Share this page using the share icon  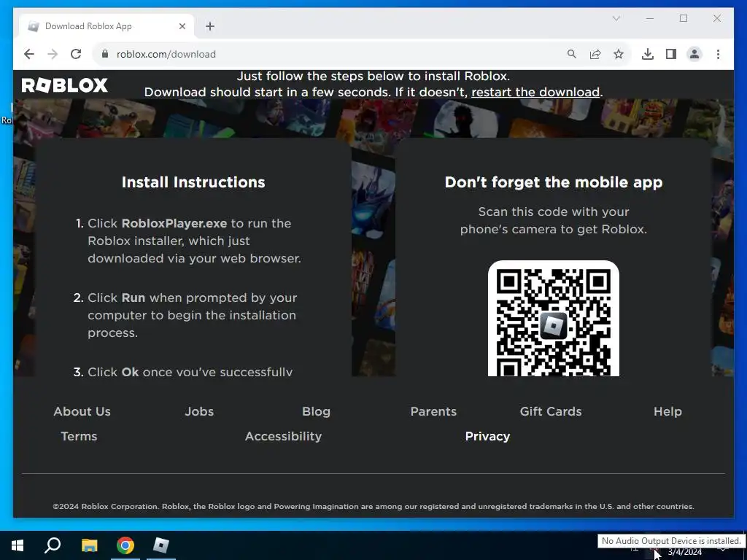click(x=595, y=54)
